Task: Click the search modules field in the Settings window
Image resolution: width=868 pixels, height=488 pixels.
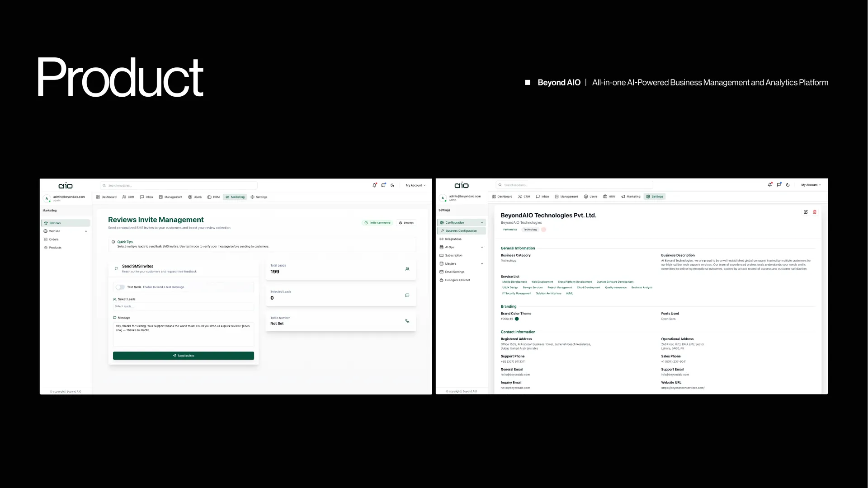Action: point(575,185)
